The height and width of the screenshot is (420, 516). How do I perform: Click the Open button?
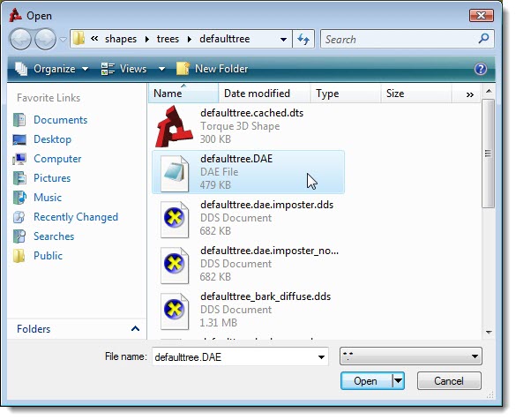tap(365, 381)
